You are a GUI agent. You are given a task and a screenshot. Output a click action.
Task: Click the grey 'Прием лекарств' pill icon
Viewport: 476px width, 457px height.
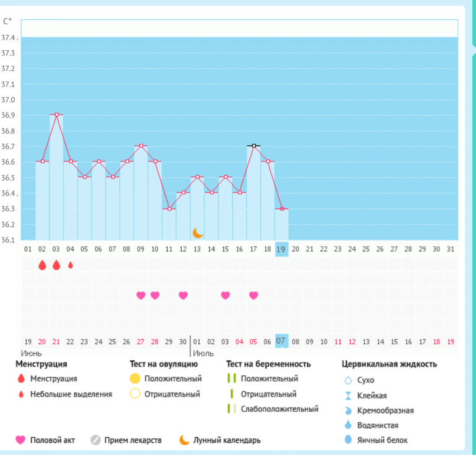tap(95, 440)
